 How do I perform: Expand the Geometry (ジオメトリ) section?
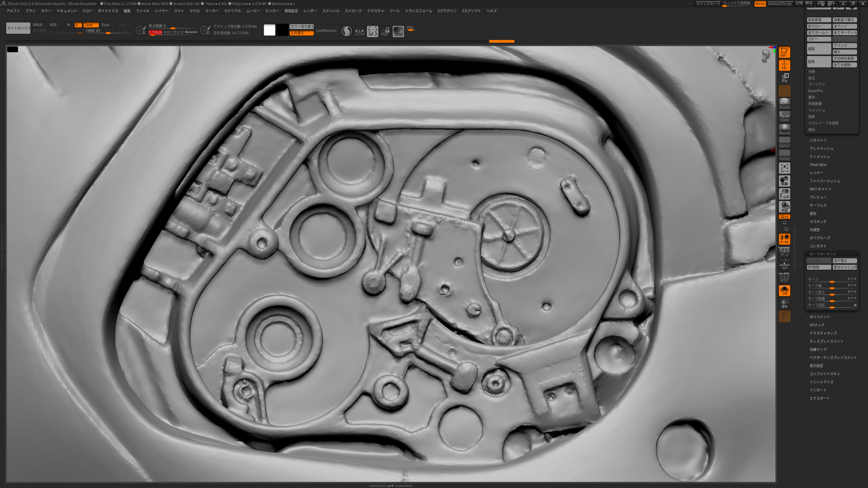click(x=818, y=141)
